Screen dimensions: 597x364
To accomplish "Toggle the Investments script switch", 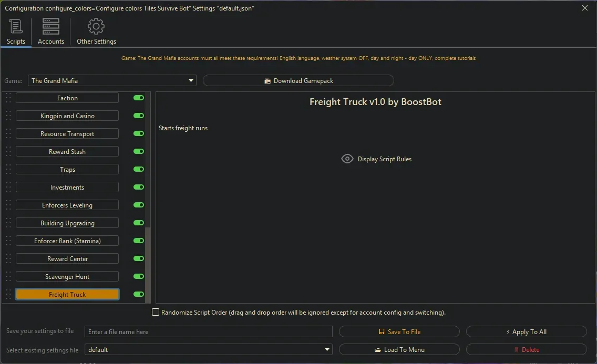I will tap(139, 187).
